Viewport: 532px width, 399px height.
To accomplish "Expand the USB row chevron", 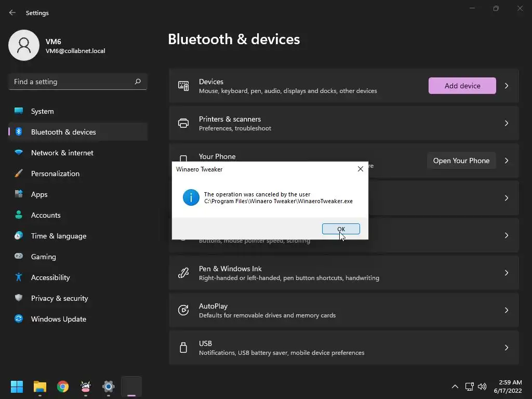I will (506, 348).
